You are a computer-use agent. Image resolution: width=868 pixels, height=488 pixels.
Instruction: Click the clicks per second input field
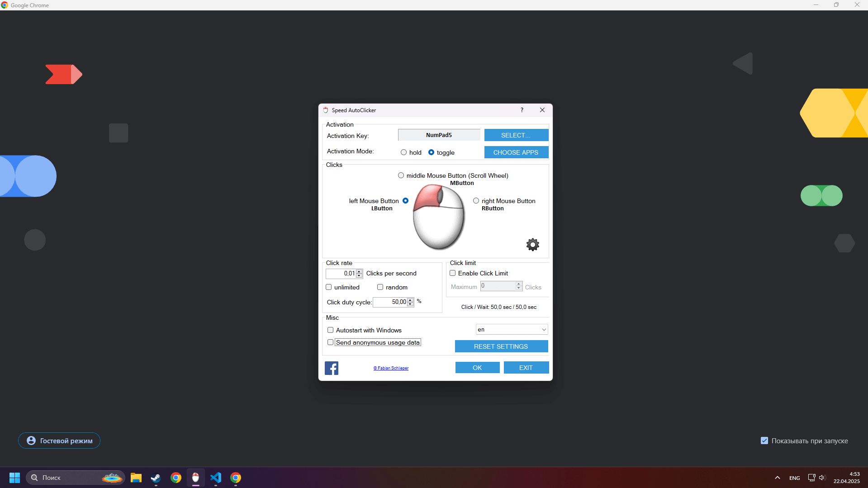(x=341, y=274)
